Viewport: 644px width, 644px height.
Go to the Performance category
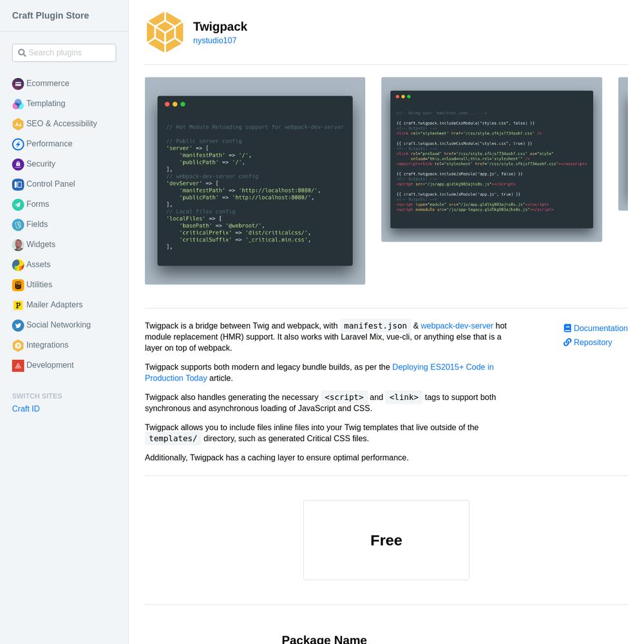point(50,144)
